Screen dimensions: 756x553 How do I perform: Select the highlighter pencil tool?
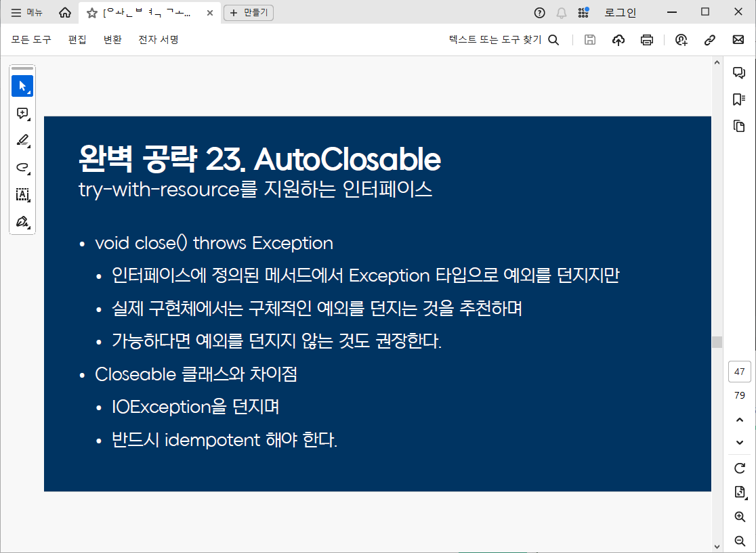pos(22,140)
